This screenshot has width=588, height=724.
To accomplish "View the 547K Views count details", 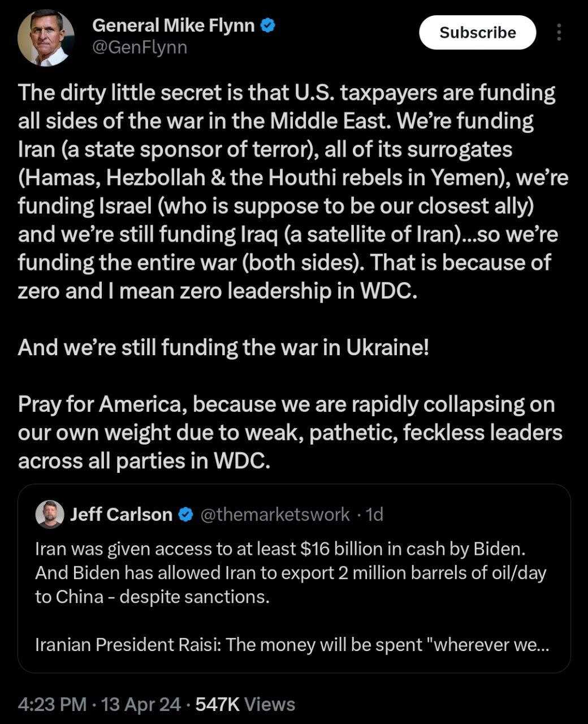I will click(x=245, y=704).
